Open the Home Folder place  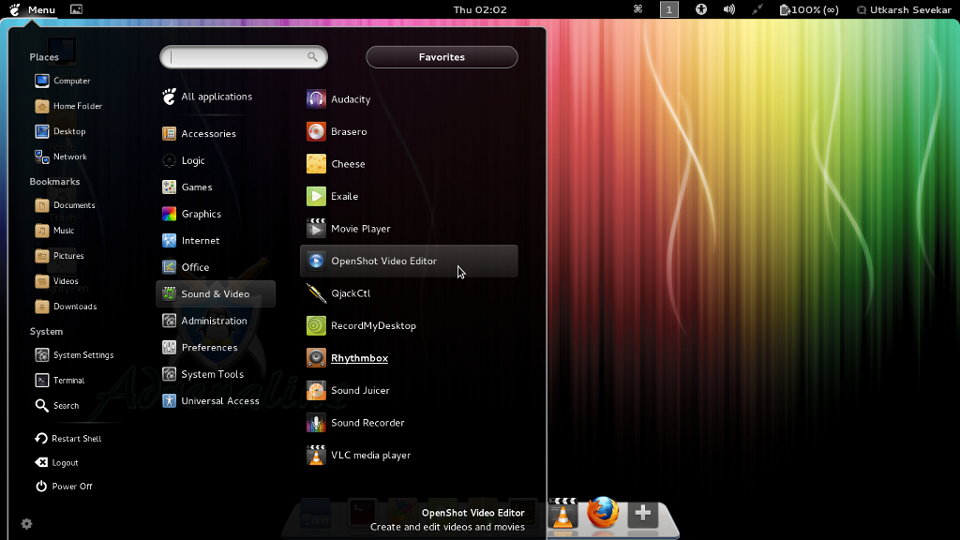[x=77, y=106]
